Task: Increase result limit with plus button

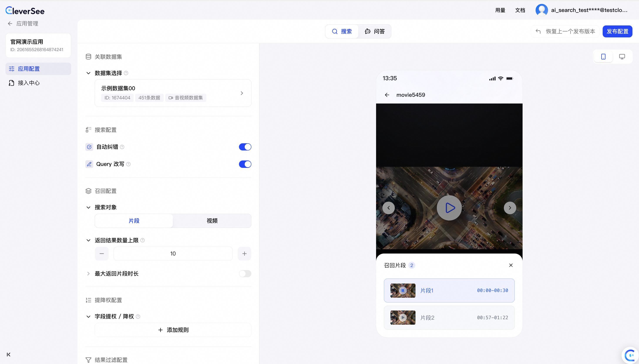Action: coord(244,254)
